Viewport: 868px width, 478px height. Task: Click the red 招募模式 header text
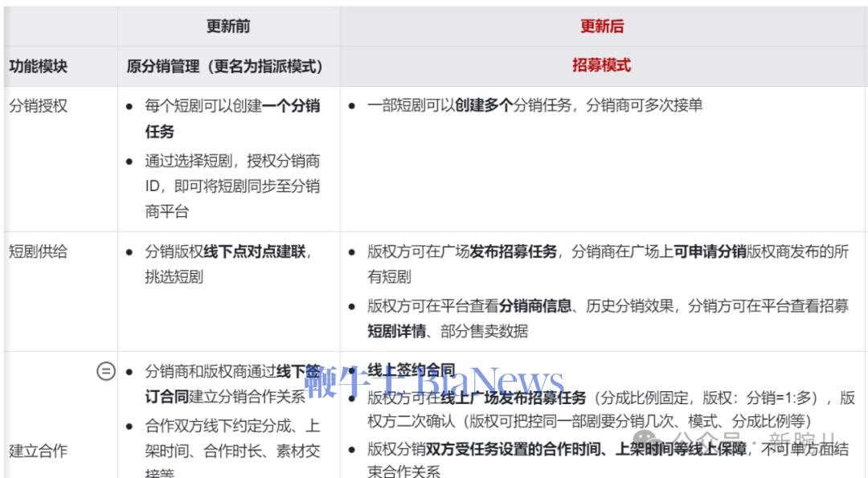[x=602, y=65]
